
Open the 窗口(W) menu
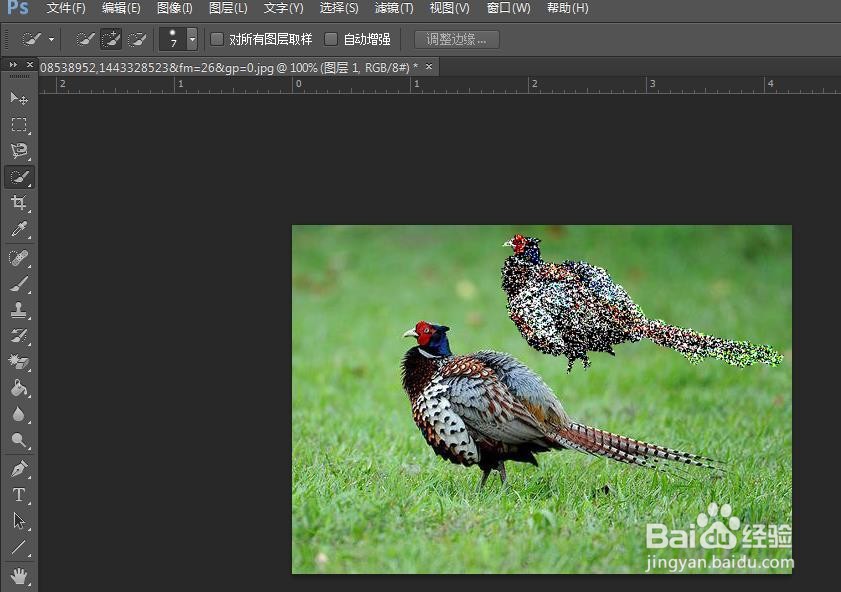508,8
